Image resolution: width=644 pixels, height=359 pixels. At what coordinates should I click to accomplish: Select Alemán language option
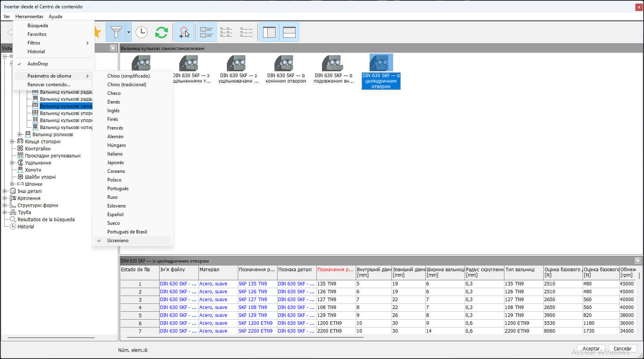point(132,137)
